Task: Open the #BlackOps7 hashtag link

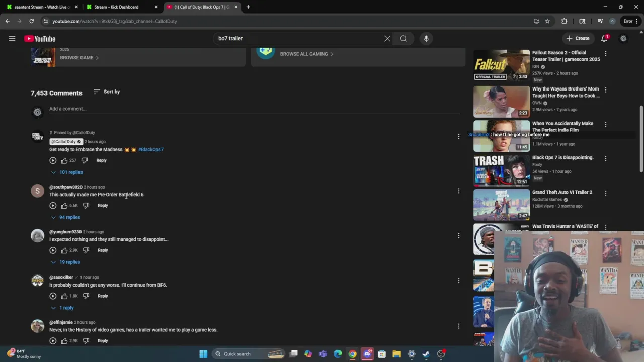Action: [151, 149]
